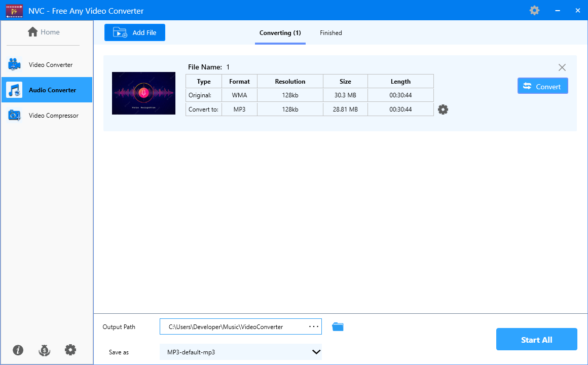Click the dropdown arrow for MP3-default-mp3
This screenshot has height=365, width=588.
pyautogui.click(x=316, y=352)
